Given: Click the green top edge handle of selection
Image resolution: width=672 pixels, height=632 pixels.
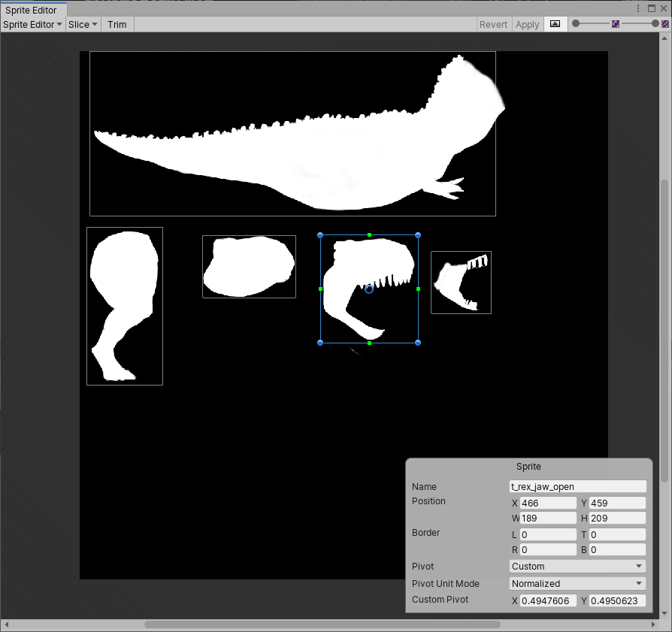Looking at the screenshot, I should coord(369,235).
